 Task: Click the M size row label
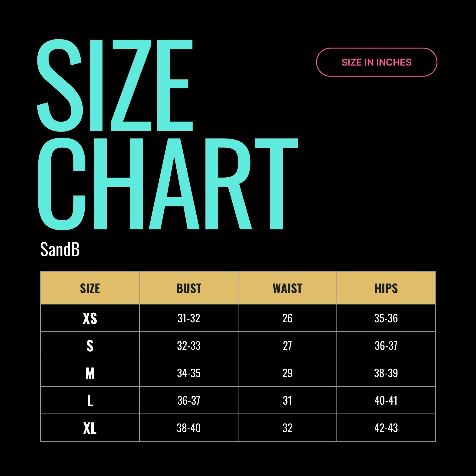point(90,373)
